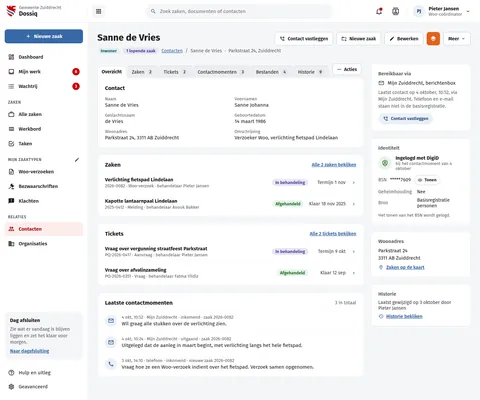This screenshot has height=400, width=480.
Task: Click the Bewerken button
Action: tap(404, 39)
